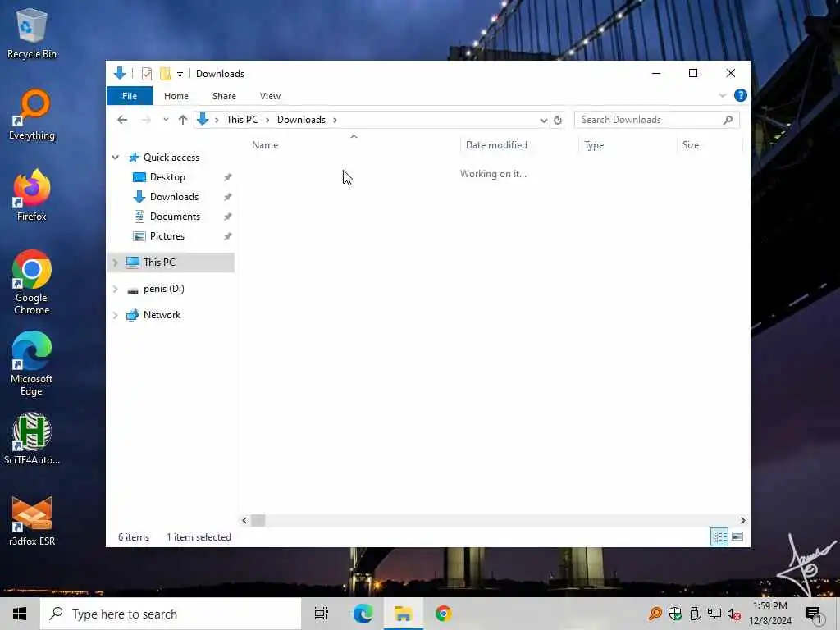840x630 pixels.
Task: Open recent locations dropdown arrow
Action: point(166,120)
